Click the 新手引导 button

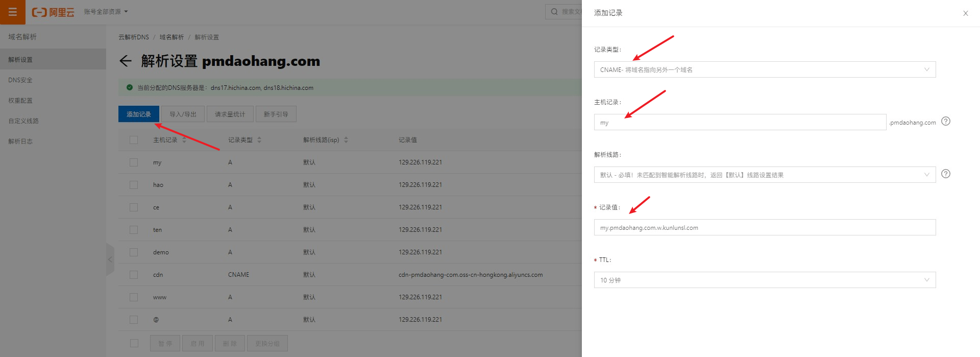point(276,114)
